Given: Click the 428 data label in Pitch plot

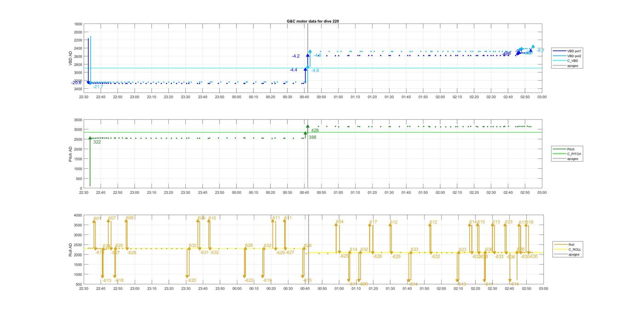Looking at the screenshot, I should 315,131.
